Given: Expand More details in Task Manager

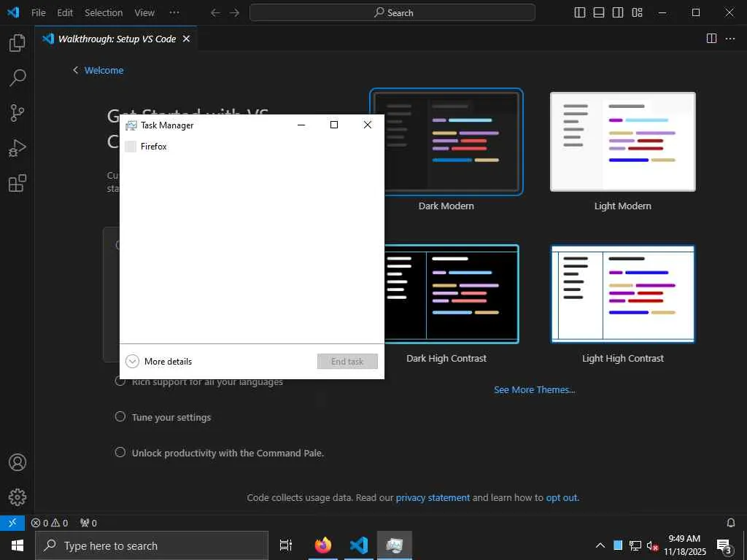Looking at the screenshot, I should point(158,362).
